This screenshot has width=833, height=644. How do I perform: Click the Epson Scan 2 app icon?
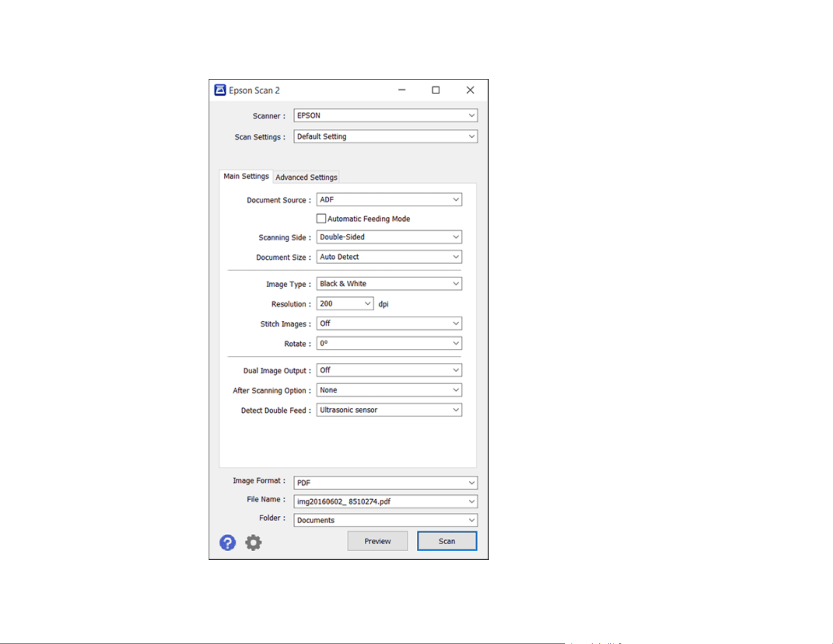(x=220, y=90)
